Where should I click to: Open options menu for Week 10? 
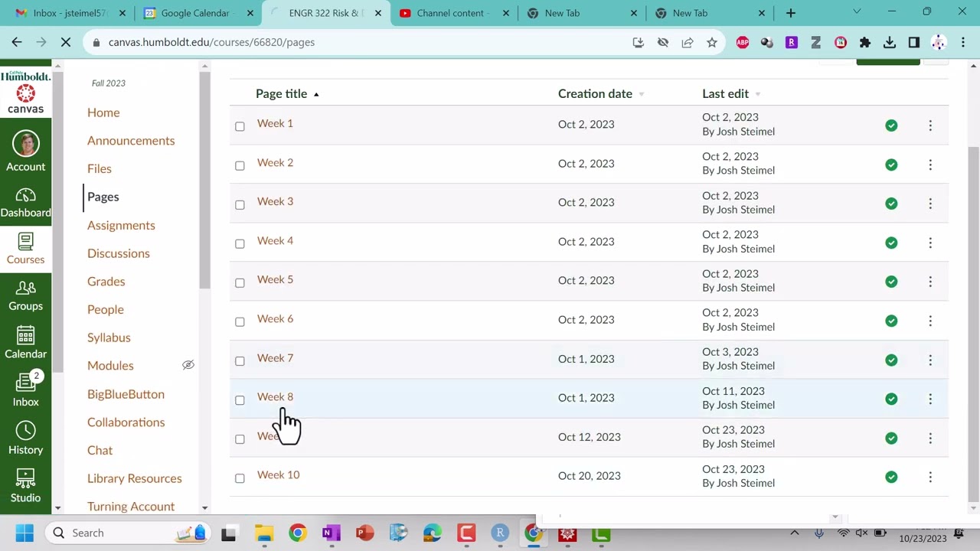point(930,477)
